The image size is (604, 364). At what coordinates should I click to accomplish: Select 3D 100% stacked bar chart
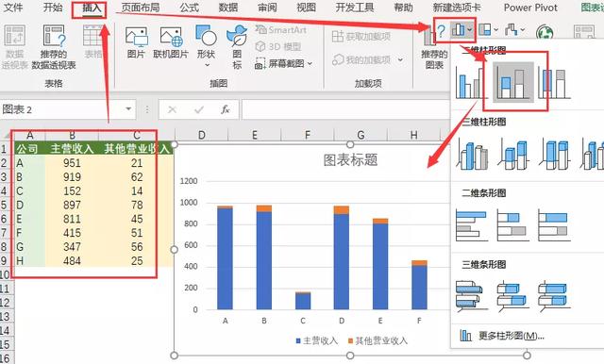coord(554,296)
